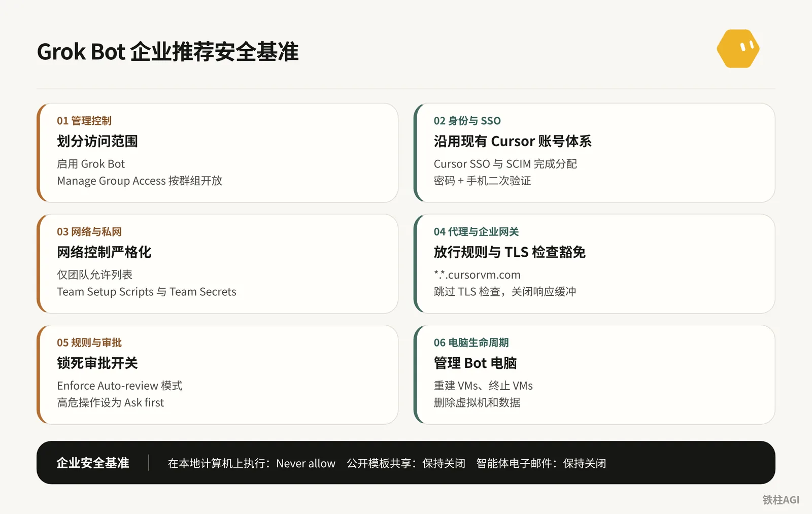Click the label "01 管理控制"

click(x=84, y=121)
